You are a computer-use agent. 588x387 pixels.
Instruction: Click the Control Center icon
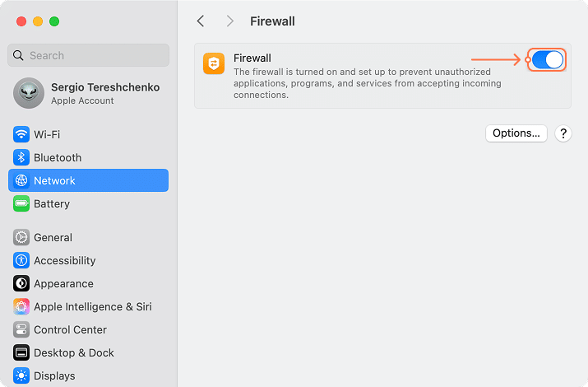pos(21,329)
